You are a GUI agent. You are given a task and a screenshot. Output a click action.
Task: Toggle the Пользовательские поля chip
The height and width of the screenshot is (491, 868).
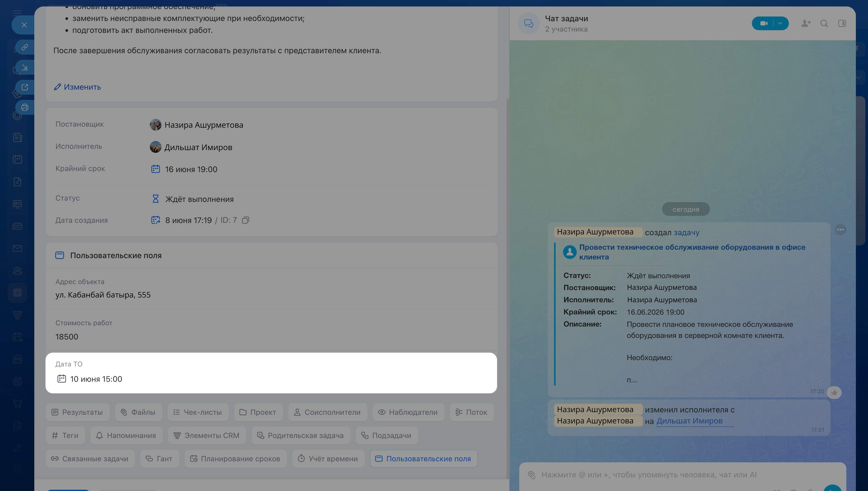[423, 459]
